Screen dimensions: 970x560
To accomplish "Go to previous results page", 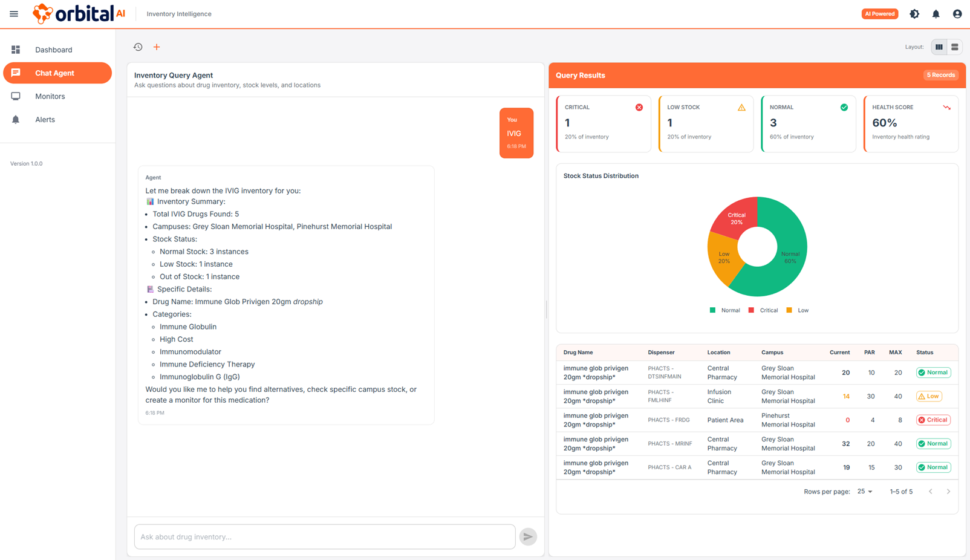I will [x=931, y=492].
